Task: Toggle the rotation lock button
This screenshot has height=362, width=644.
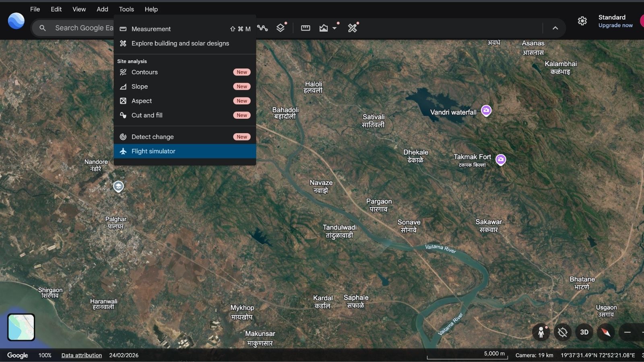Action: (563, 332)
